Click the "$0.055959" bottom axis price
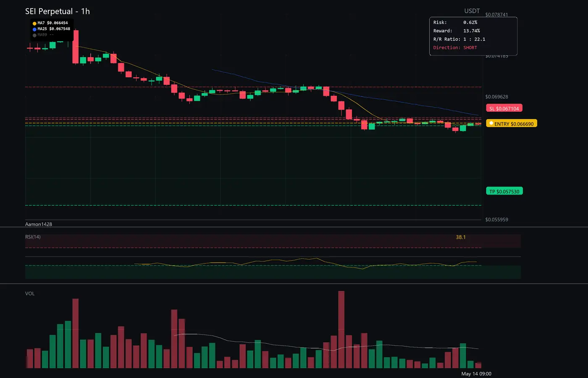588x378 pixels. coord(496,220)
